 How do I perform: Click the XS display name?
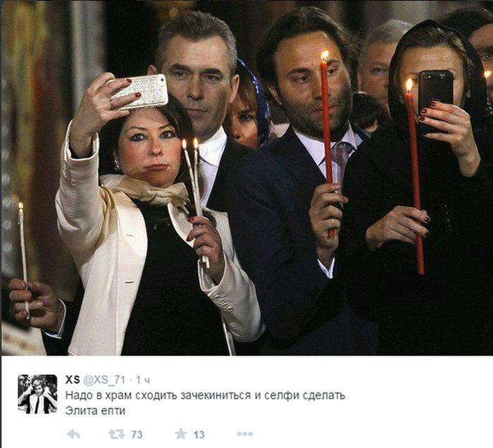pos(73,380)
